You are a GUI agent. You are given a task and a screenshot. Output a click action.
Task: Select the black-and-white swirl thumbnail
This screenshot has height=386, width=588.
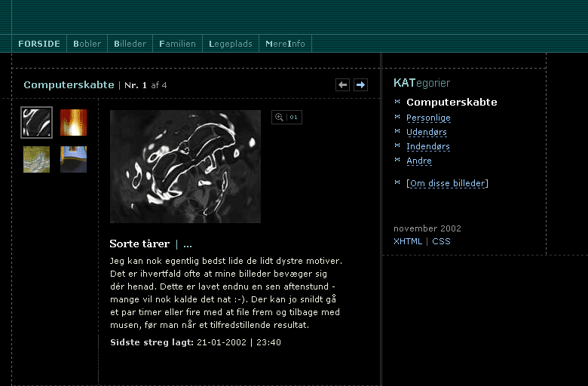tap(36, 122)
